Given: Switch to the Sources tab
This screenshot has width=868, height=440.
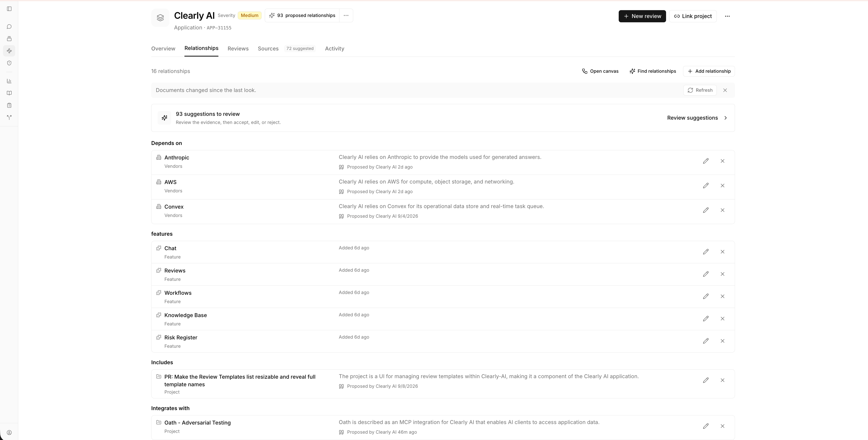Looking at the screenshot, I should (x=268, y=49).
